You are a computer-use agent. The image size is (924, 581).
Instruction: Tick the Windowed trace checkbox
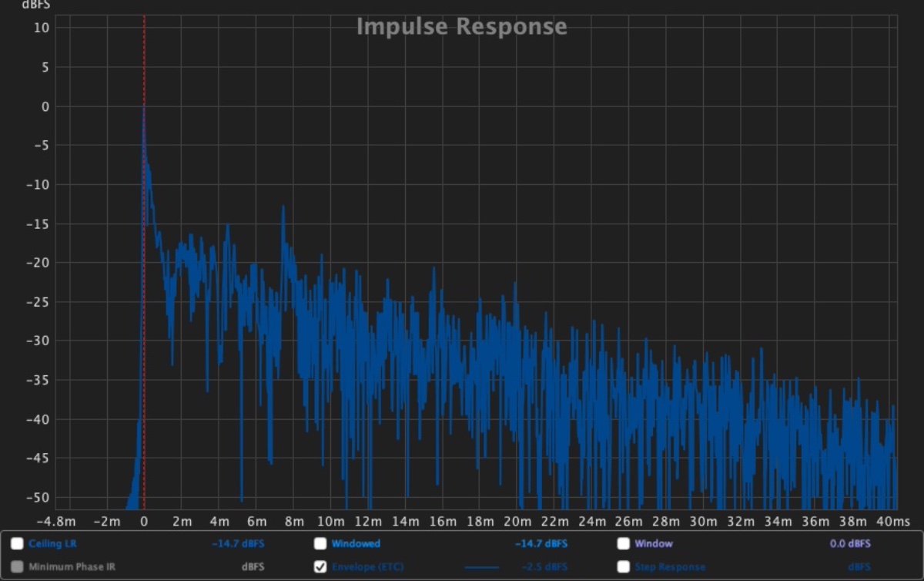tap(320, 543)
